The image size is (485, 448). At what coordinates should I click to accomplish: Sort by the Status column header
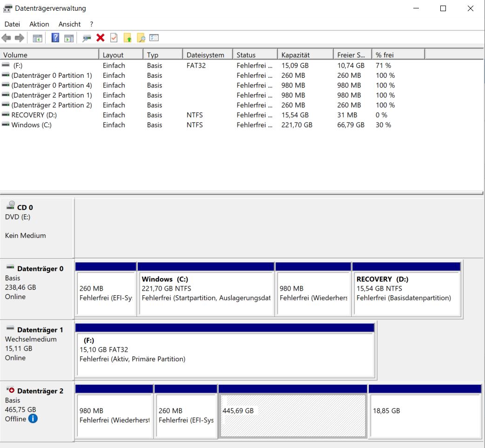click(x=255, y=55)
